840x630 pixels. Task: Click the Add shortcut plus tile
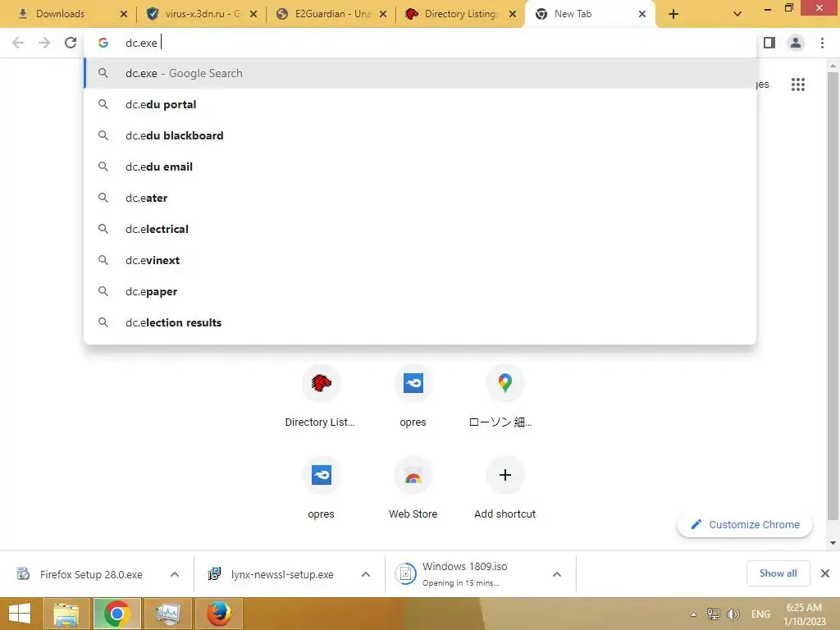[504, 489]
